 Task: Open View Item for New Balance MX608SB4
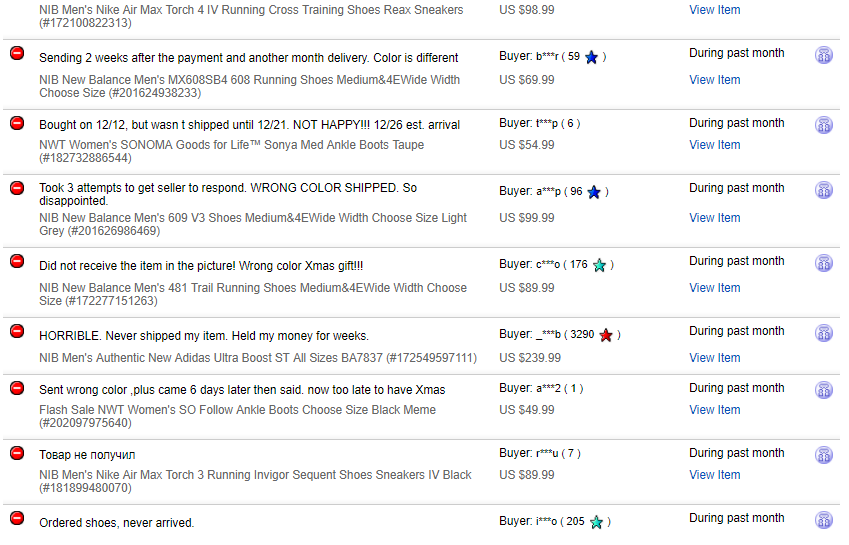click(x=714, y=80)
